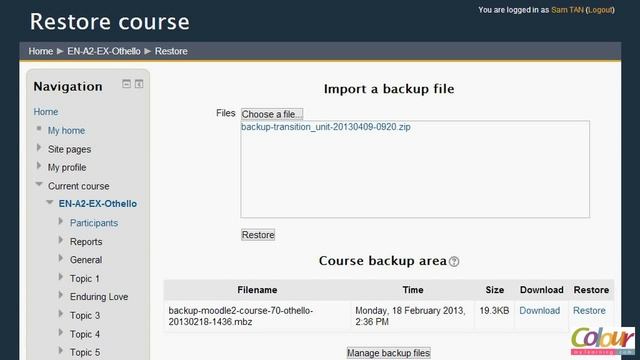This screenshot has height=360, width=640.
Task: Click the Monday, 18 February 2013 time cell
Action: pos(412,316)
